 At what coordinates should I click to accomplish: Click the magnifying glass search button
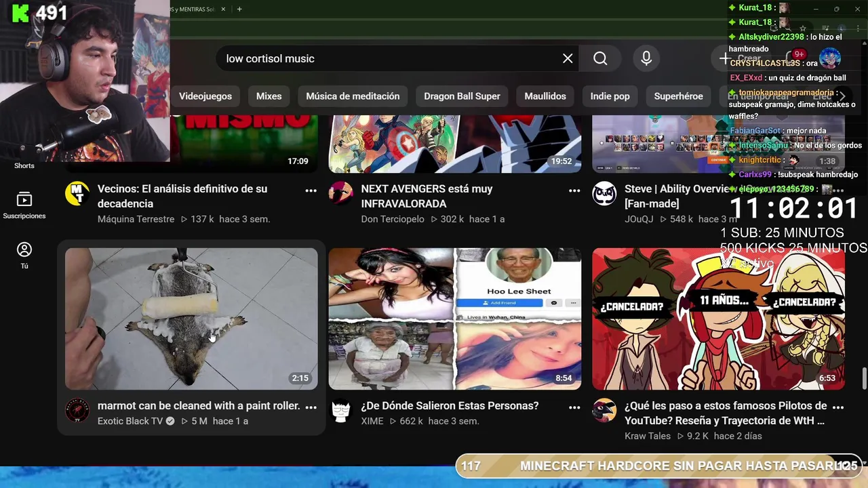tap(600, 58)
